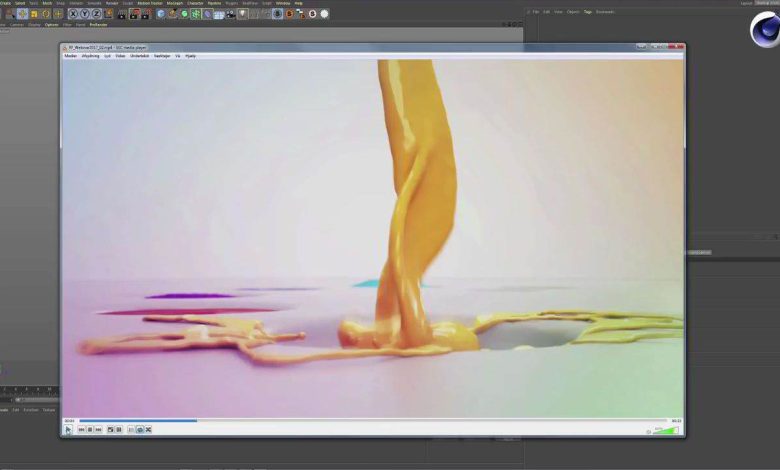The width and height of the screenshot is (780, 470).
Task: Open the Bookmarks menu in Object Manager
Action: pyautogui.click(x=605, y=11)
